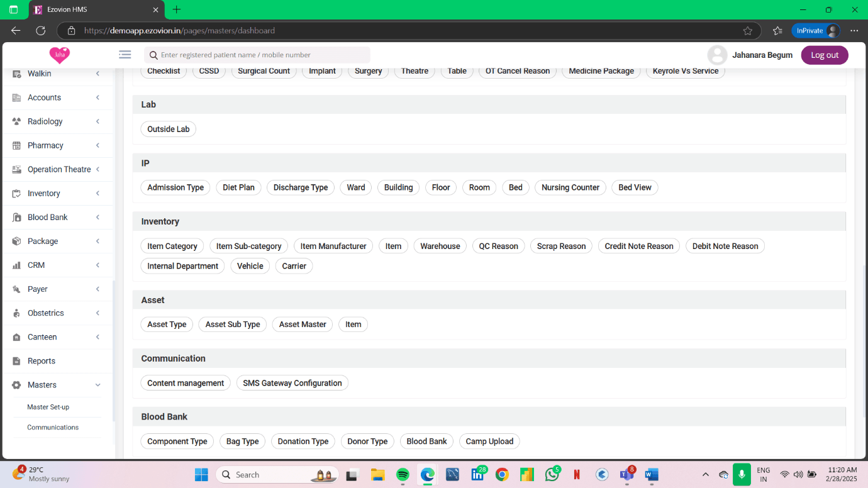Collapse the Masters menu section
This screenshot has height=488, width=868.
click(x=97, y=385)
